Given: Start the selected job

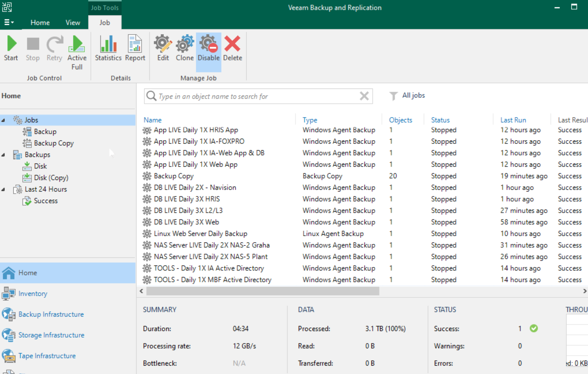Looking at the screenshot, I should (11, 49).
